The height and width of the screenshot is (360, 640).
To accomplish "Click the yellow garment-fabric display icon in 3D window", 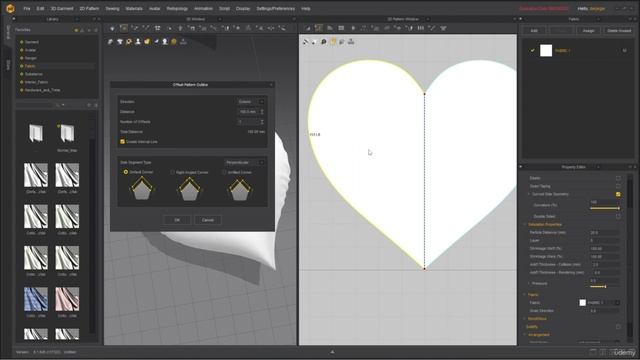I will click(147, 42).
